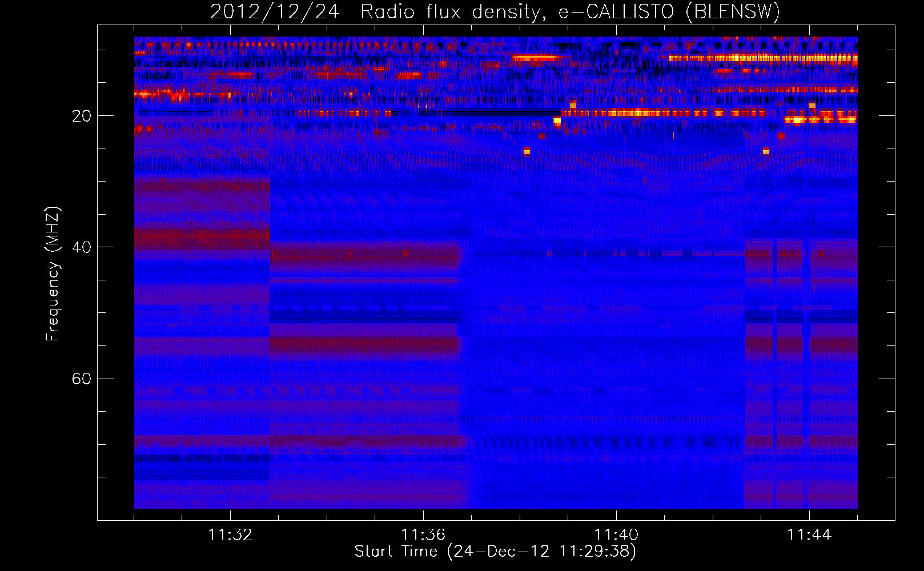Click the '11:32' time tick label
Screen dimensions: 924x571
(x=230, y=535)
